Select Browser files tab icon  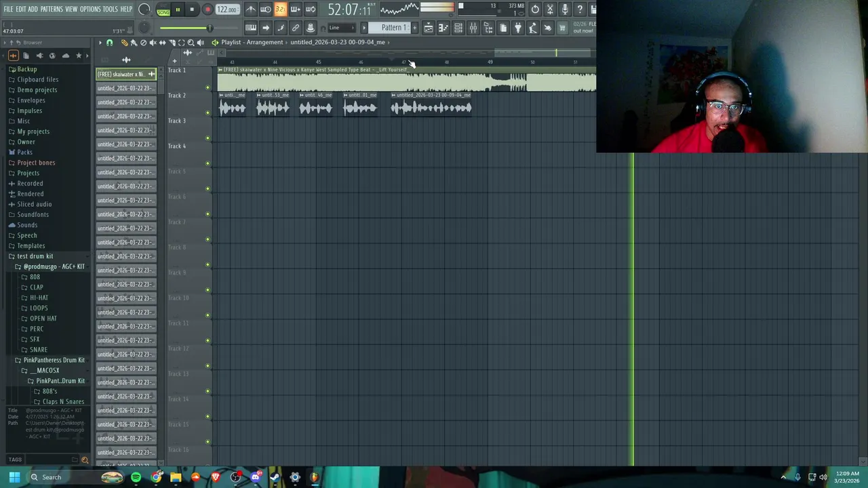(x=26, y=56)
